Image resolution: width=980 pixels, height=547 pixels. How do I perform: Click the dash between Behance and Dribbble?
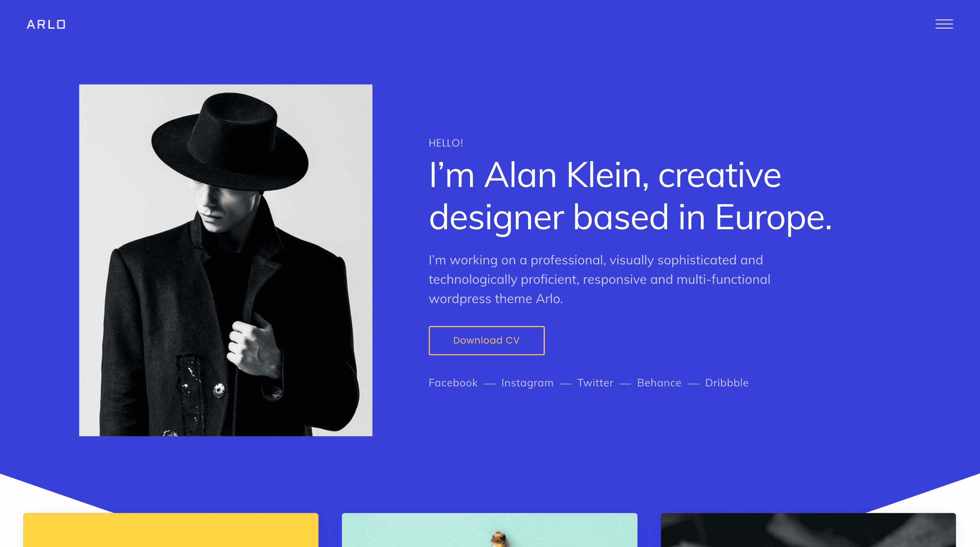pos(693,383)
